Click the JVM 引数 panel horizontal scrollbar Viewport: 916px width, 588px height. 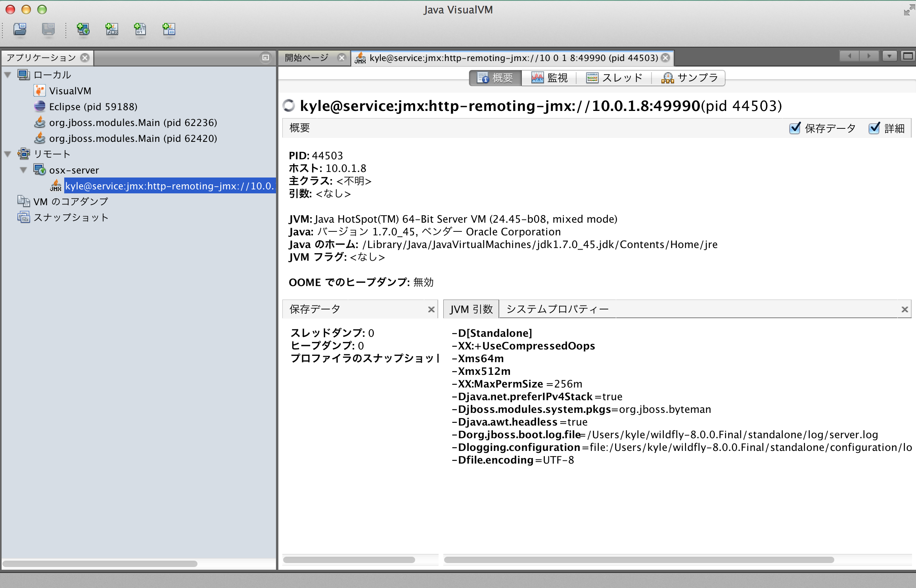[639, 559]
